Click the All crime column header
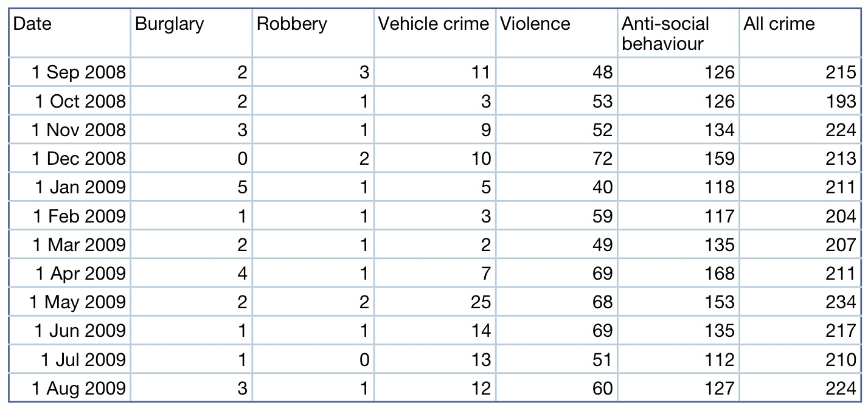 point(779,24)
